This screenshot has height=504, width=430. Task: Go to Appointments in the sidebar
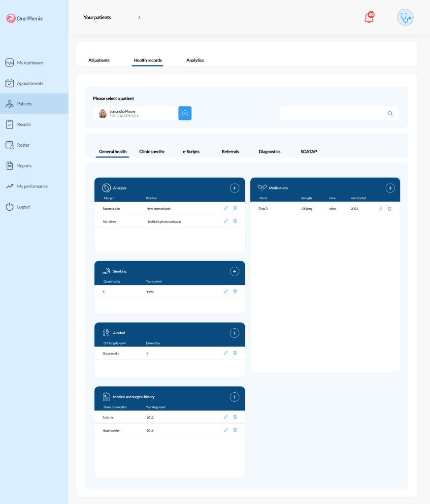(30, 83)
